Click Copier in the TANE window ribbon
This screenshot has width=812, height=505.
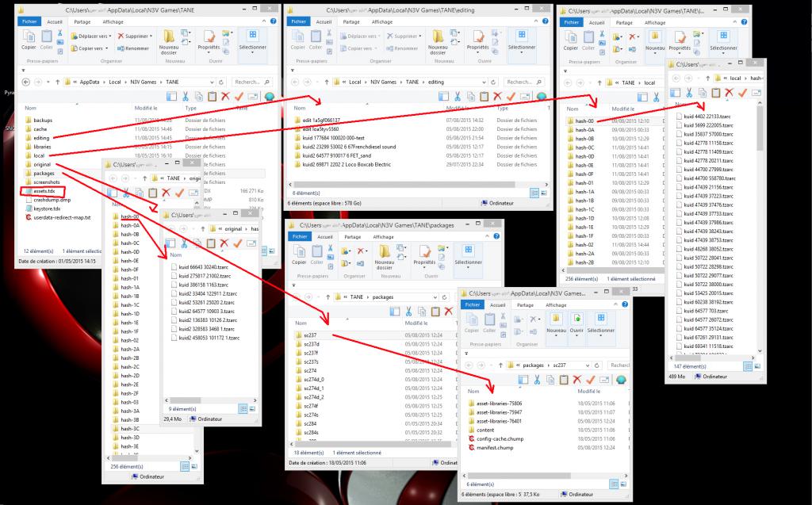tap(29, 40)
